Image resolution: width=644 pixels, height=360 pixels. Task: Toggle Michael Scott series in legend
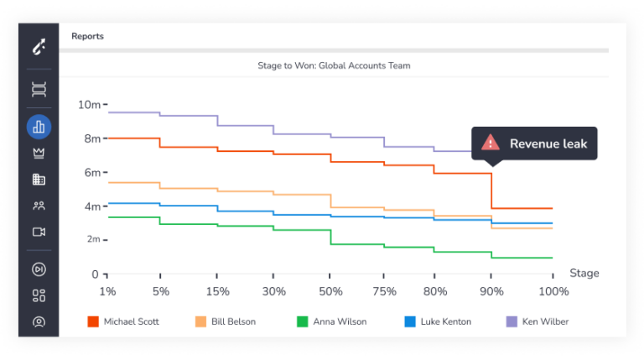click(123, 321)
